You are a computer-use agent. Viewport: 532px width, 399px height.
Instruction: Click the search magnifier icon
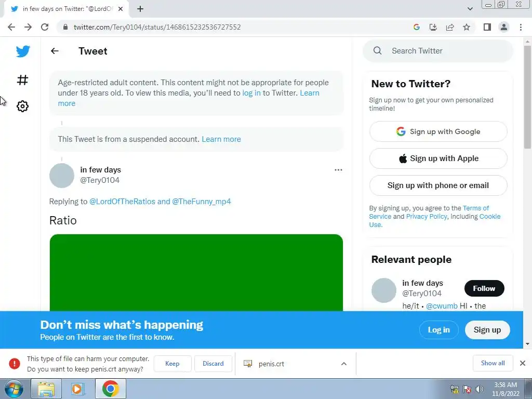377,50
